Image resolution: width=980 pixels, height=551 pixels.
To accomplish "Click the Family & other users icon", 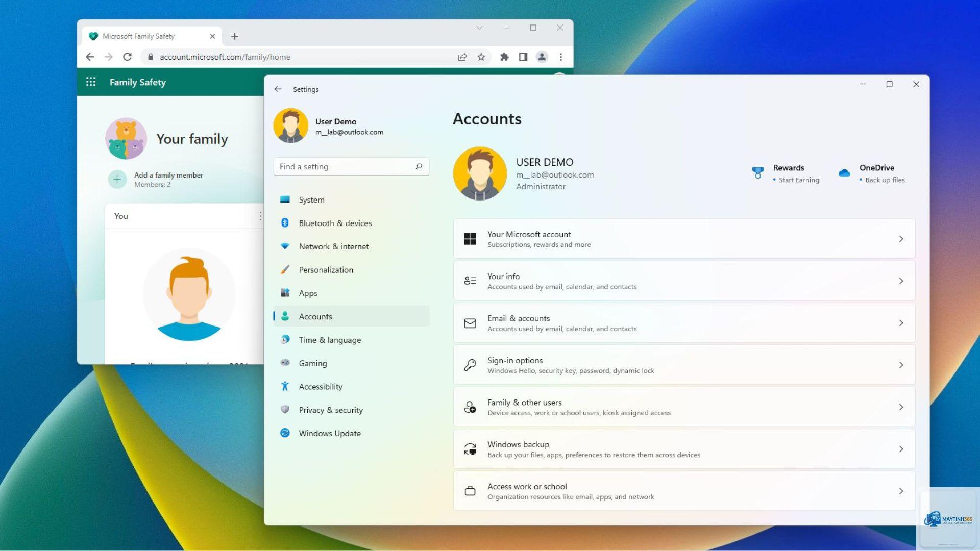I will click(470, 407).
